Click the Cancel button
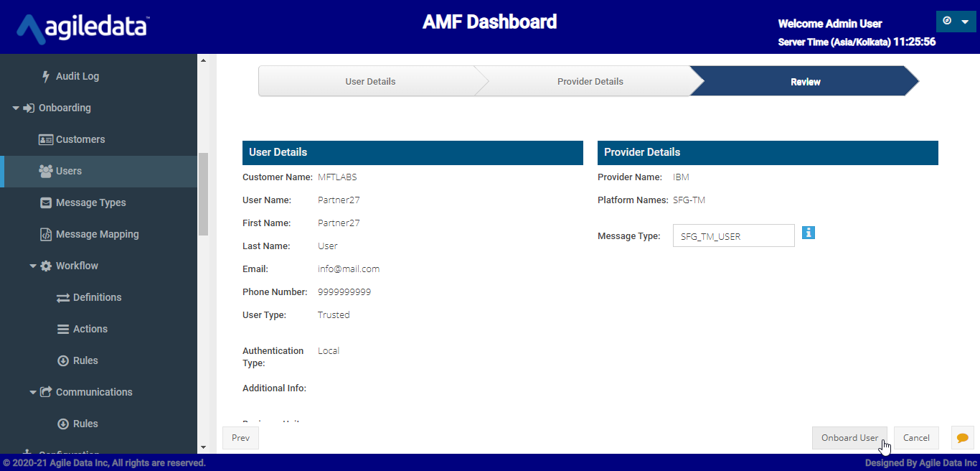This screenshot has height=471, width=980. (x=916, y=438)
